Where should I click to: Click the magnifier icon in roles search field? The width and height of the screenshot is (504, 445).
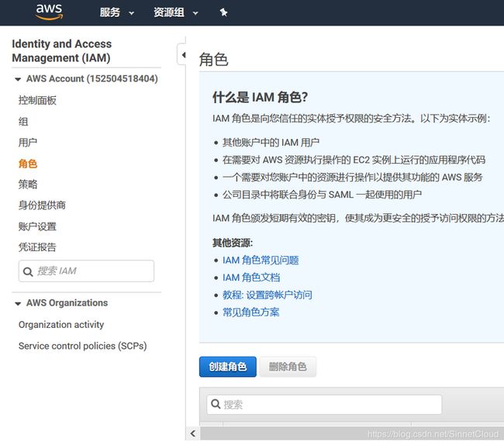[216, 404]
